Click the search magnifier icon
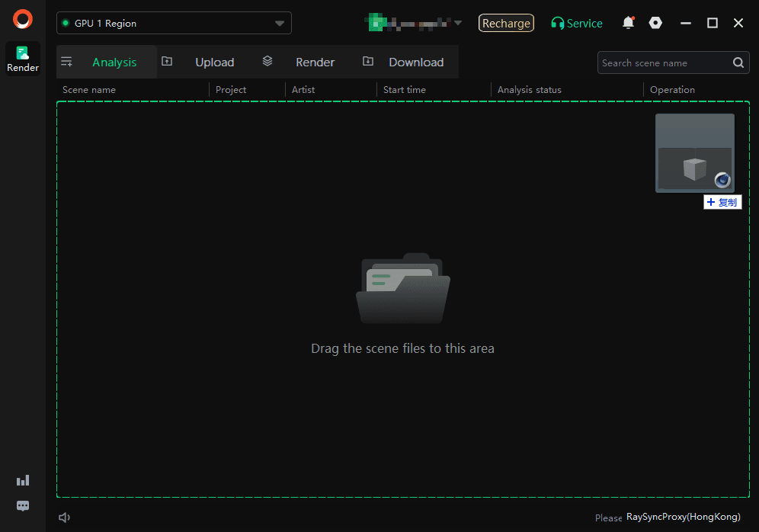This screenshot has height=532, width=759. click(738, 63)
